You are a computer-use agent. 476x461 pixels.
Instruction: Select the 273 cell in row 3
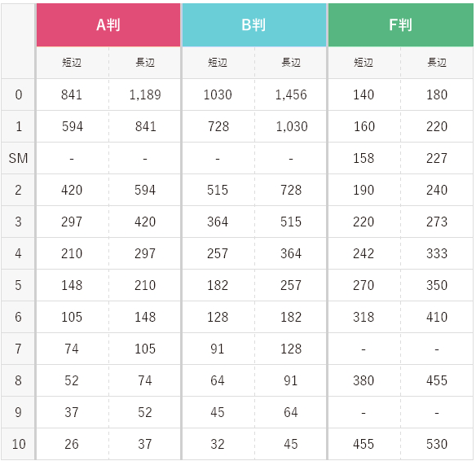pos(437,222)
